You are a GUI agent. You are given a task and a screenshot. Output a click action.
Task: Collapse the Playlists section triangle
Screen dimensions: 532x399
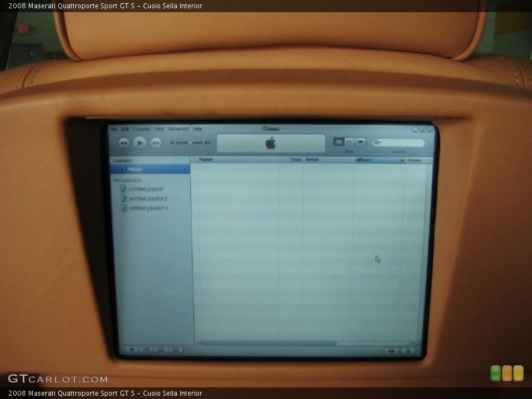[116, 181]
